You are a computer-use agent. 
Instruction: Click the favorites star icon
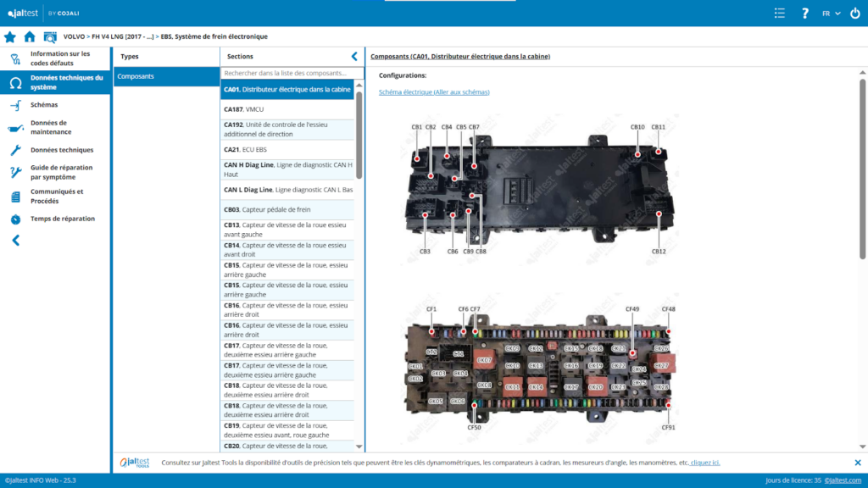click(10, 36)
